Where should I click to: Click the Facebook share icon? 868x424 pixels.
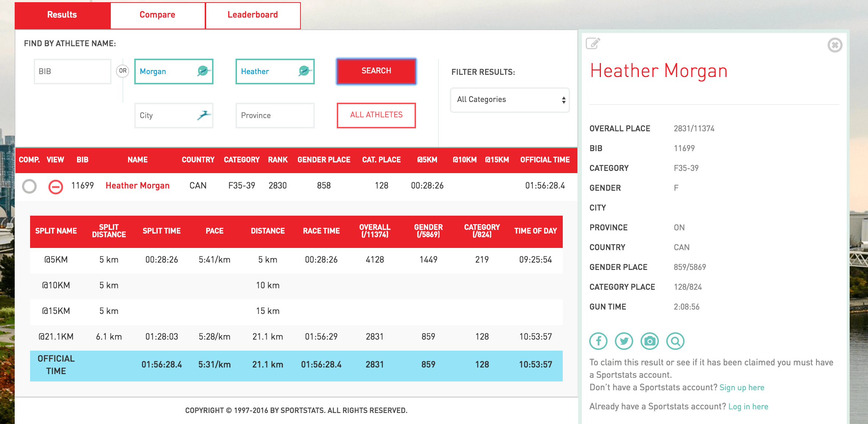point(598,341)
